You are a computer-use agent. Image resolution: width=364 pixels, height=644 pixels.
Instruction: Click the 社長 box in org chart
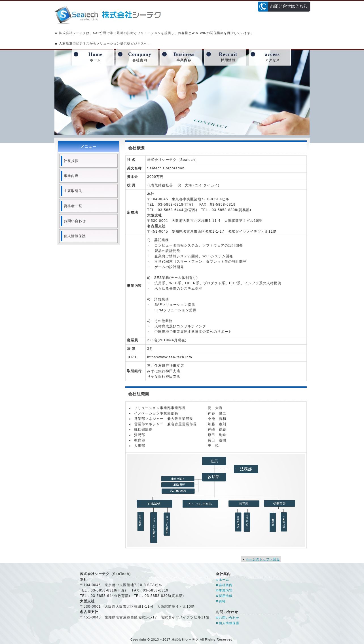[x=214, y=461]
